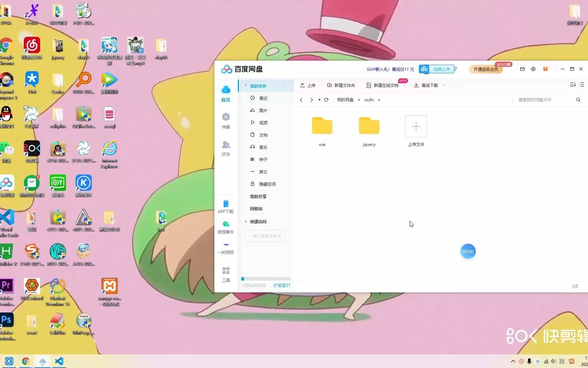Click the 拖入常用文件夹 quick access box
The height and width of the screenshot is (368, 588).
click(265, 236)
